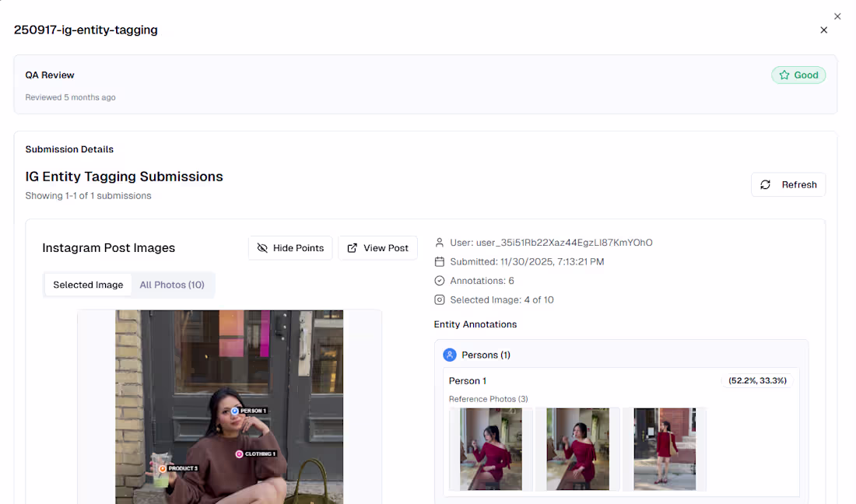Click the checkmark icon beside Annotations
This screenshot has width=856, height=504.
click(440, 281)
